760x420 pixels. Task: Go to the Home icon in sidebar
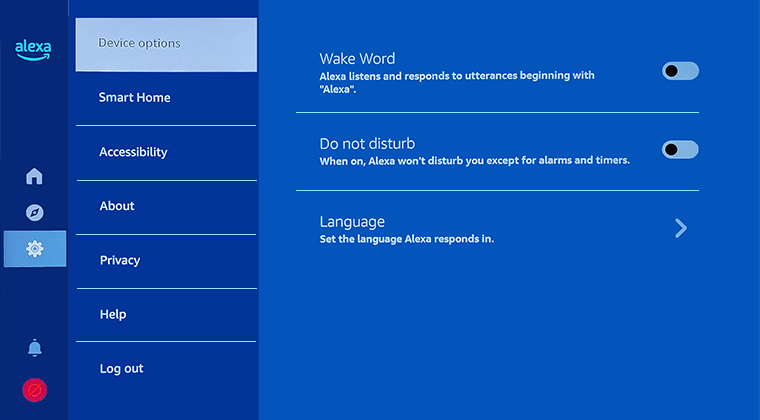[34, 176]
